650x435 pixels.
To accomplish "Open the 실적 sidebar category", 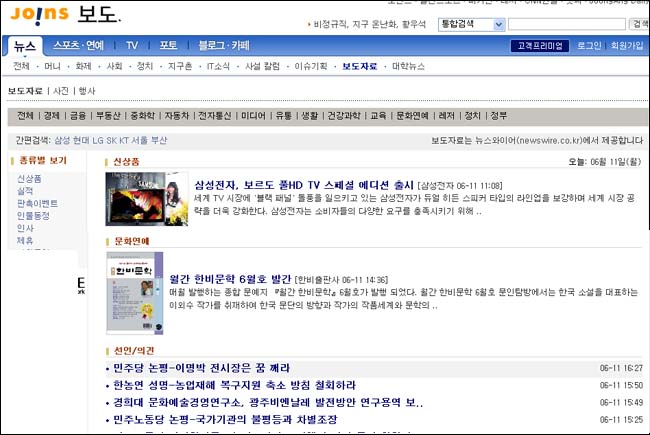I will pos(25,191).
